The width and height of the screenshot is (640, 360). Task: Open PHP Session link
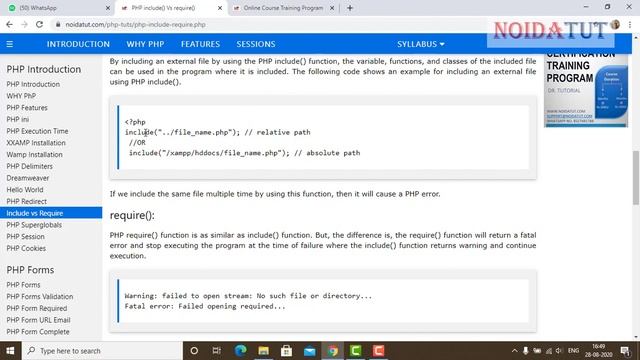(25, 237)
